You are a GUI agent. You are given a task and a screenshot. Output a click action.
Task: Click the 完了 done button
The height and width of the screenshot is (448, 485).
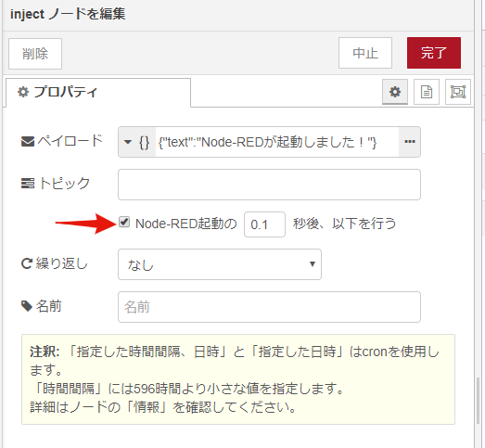point(434,53)
